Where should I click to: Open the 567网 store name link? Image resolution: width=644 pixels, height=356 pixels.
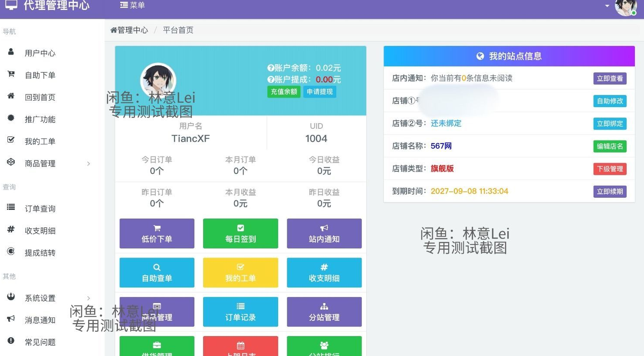441,146
